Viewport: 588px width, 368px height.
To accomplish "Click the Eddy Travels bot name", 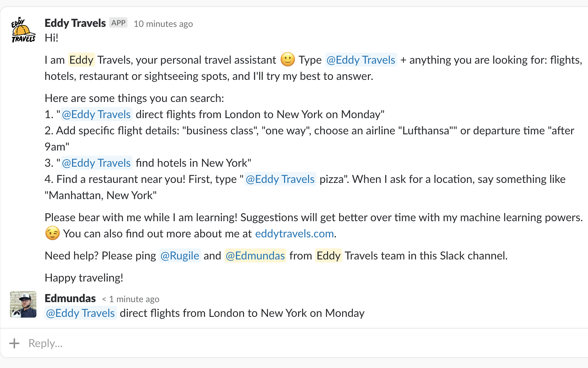I will coord(75,23).
